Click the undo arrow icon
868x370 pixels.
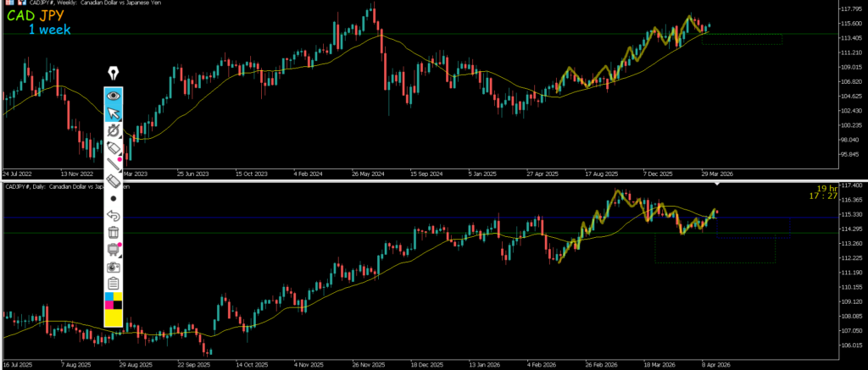[x=113, y=216]
